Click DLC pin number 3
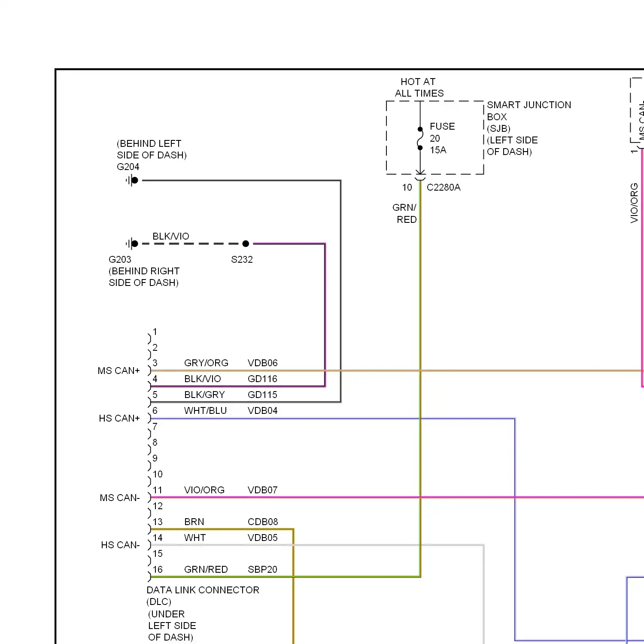Screen dimensions: 644x644 pyautogui.click(x=155, y=363)
